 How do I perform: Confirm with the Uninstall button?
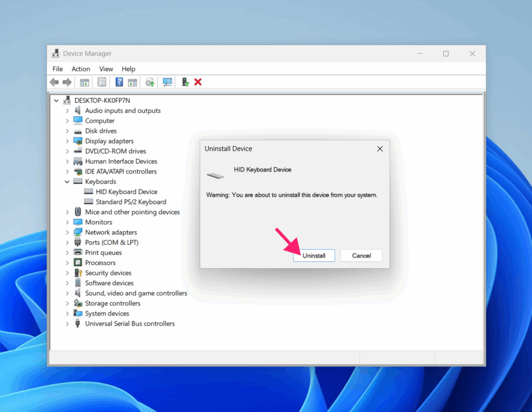pyautogui.click(x=314, y=256)
